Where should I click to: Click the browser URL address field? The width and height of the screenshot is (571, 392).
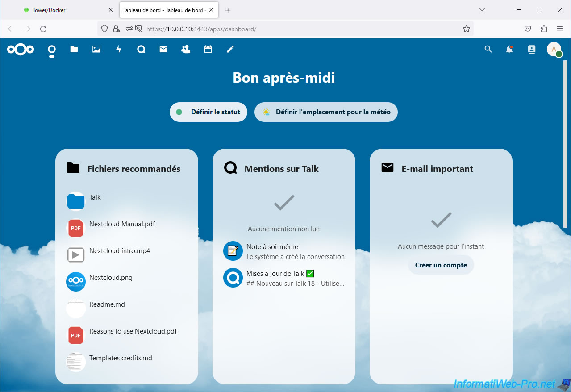coord(304,29)
